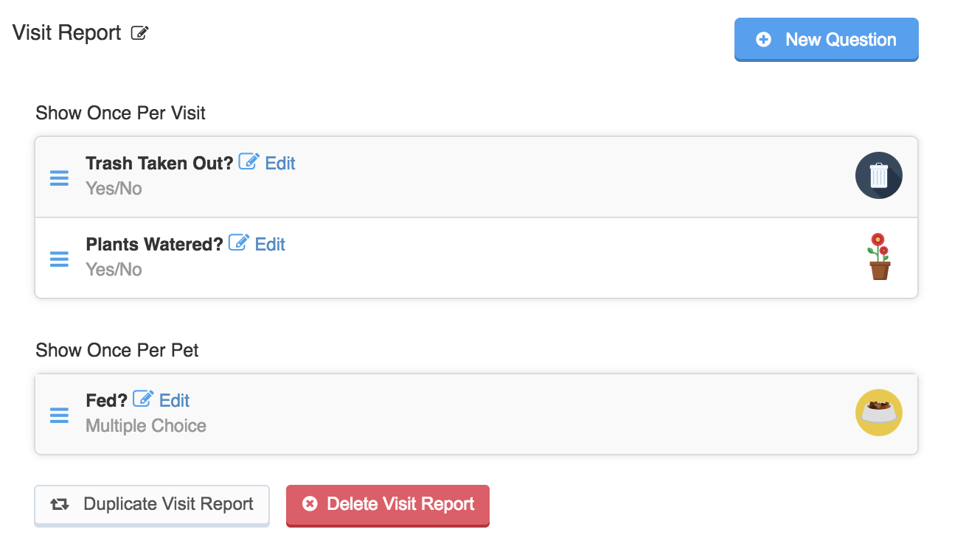Open Edit link for Plants Watered
The width and height of the screenshot is (966, 560).
click(x=270, y=244)
